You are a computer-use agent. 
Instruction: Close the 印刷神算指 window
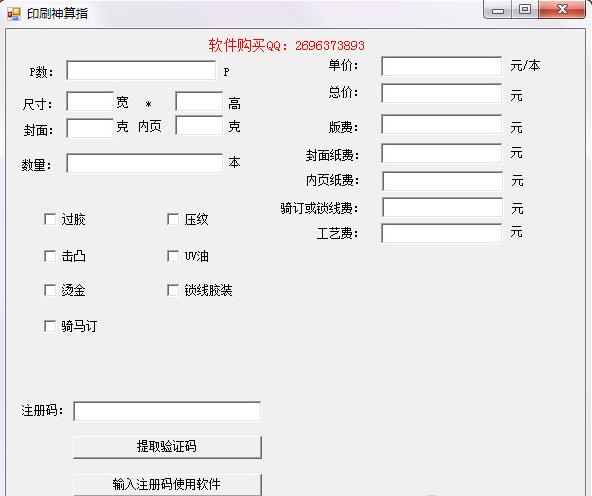pyautogui.click(x=562, y=9)
